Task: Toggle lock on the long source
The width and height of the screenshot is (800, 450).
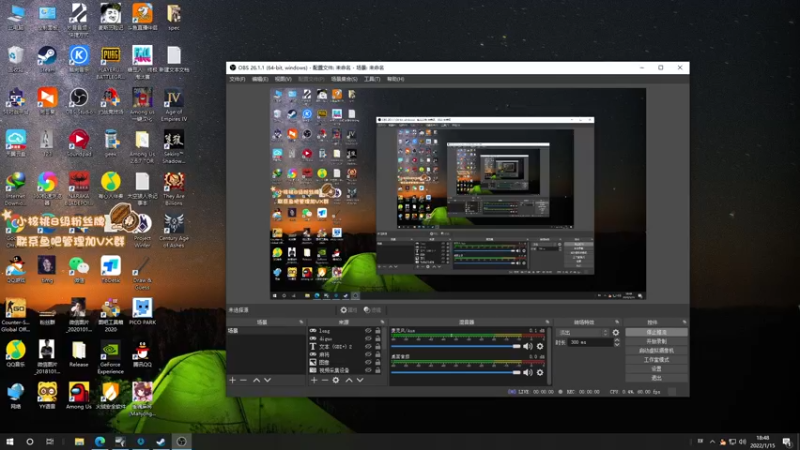Action: 378,331
